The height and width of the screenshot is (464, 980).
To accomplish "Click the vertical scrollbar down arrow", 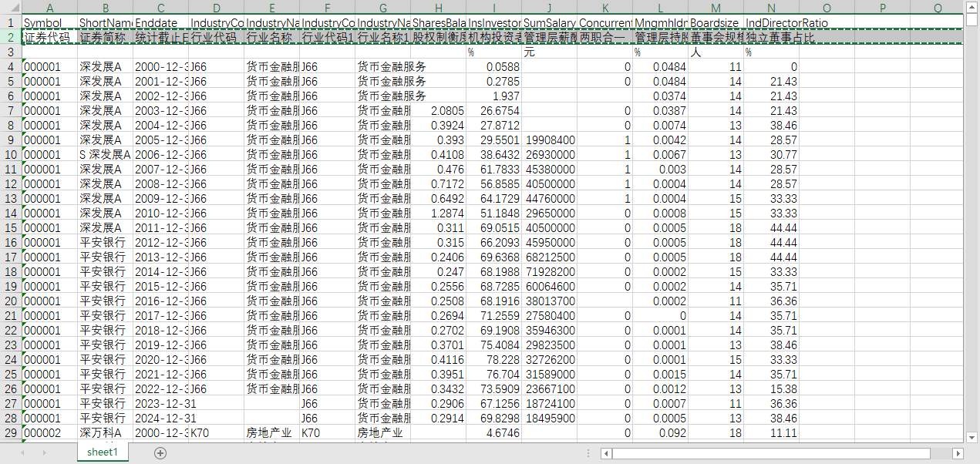I will point(972,436).
